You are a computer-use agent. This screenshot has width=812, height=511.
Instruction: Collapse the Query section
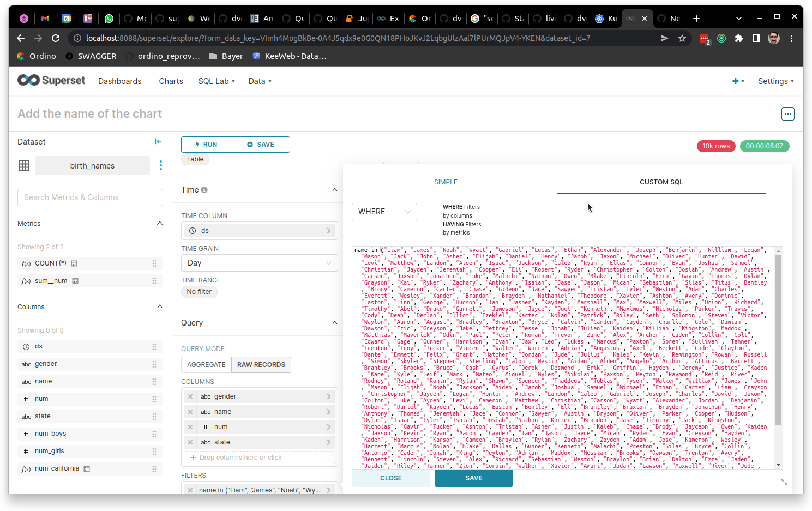point(335,323)
